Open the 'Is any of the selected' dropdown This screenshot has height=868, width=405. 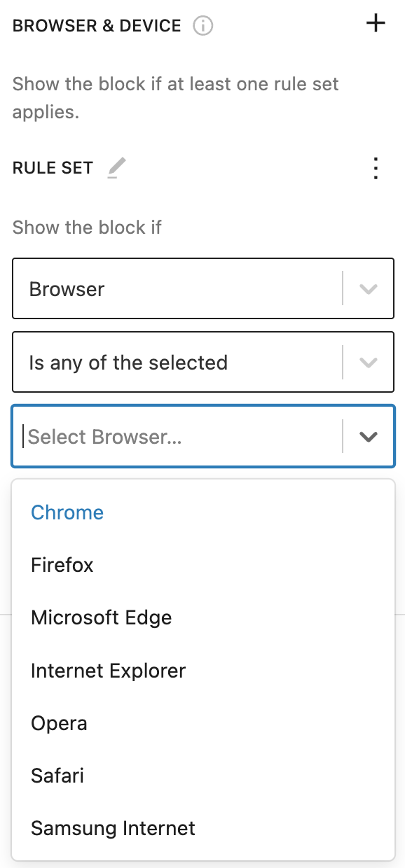203,363
